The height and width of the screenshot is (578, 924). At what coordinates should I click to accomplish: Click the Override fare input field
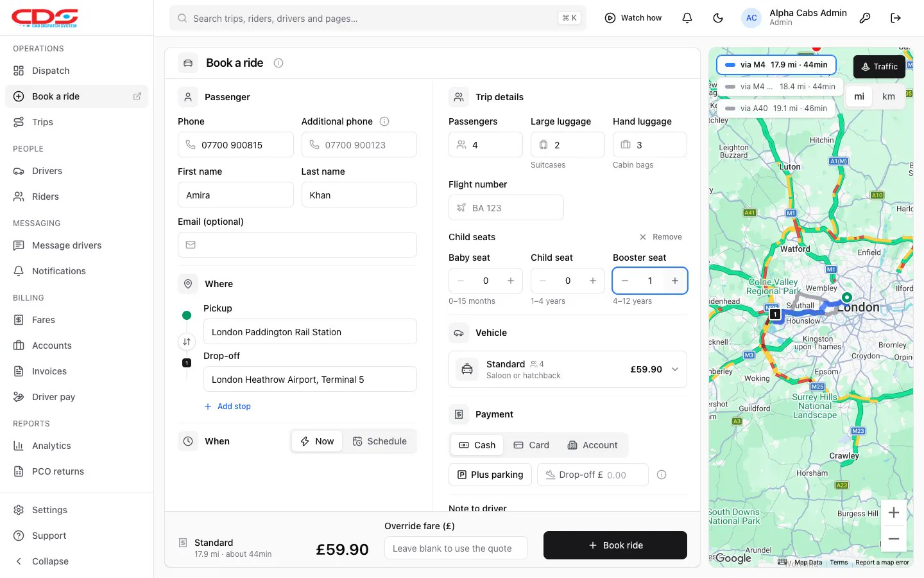click(x=456, y=548)
